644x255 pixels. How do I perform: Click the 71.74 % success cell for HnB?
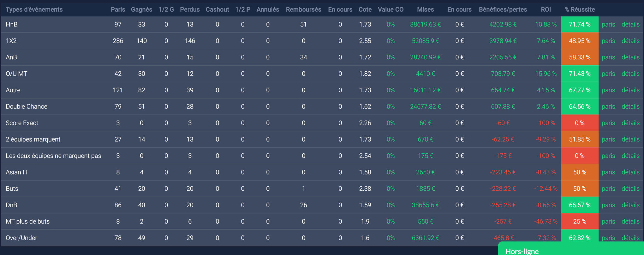coord(579,24)
